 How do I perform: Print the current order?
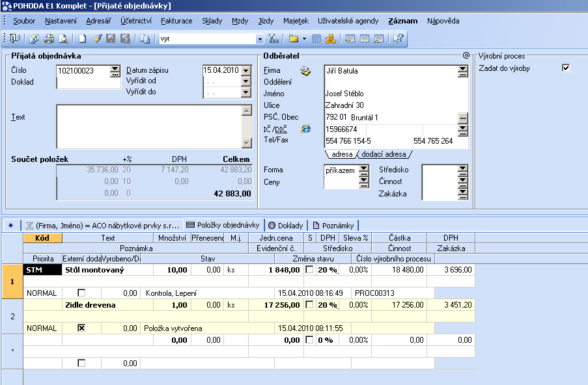49,38
